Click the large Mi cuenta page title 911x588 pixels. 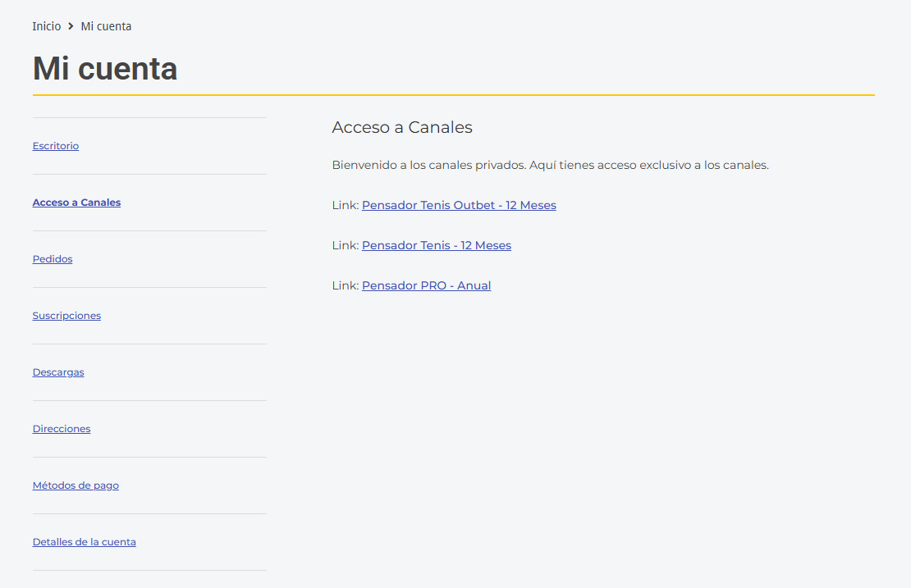(105, 69)
